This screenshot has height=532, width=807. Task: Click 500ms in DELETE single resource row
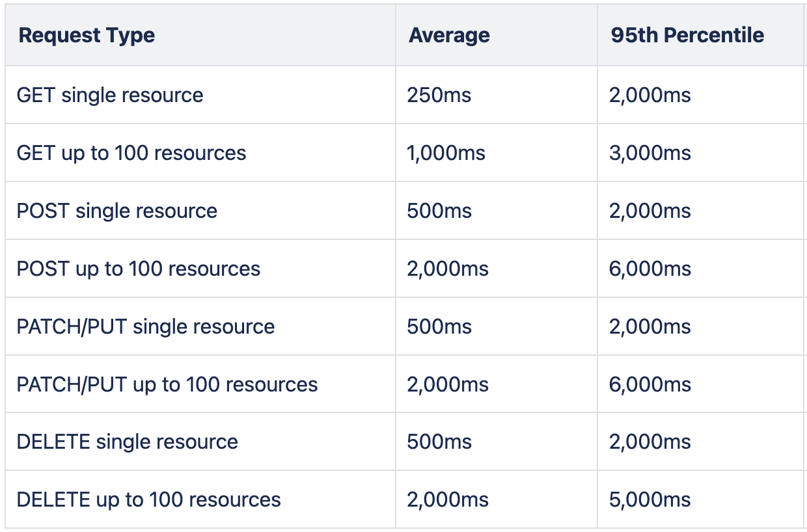coord(439,442)
